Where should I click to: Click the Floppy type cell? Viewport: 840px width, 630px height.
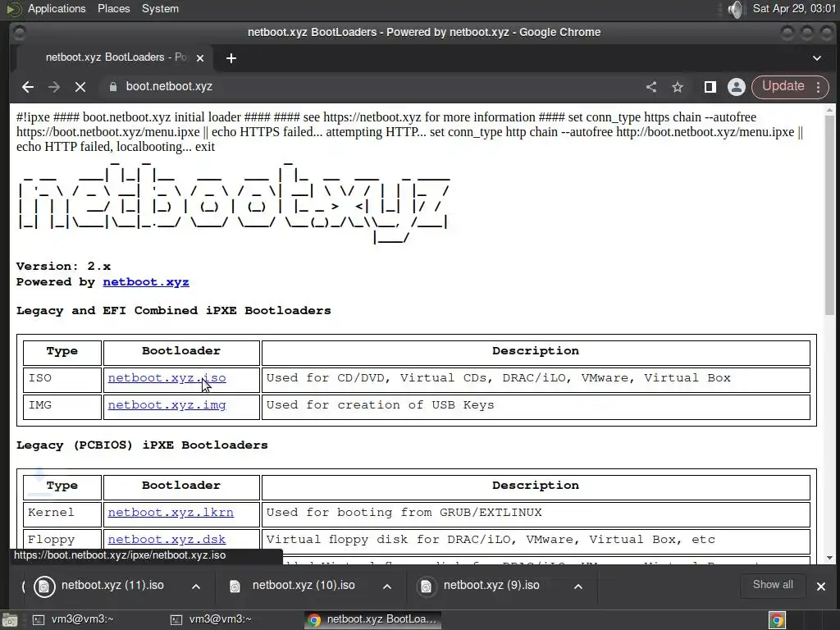(x=62, y=541)
